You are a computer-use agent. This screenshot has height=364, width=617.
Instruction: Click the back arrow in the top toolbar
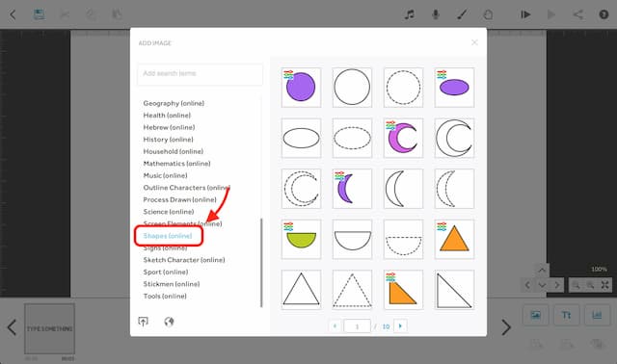tap(13, 15)
